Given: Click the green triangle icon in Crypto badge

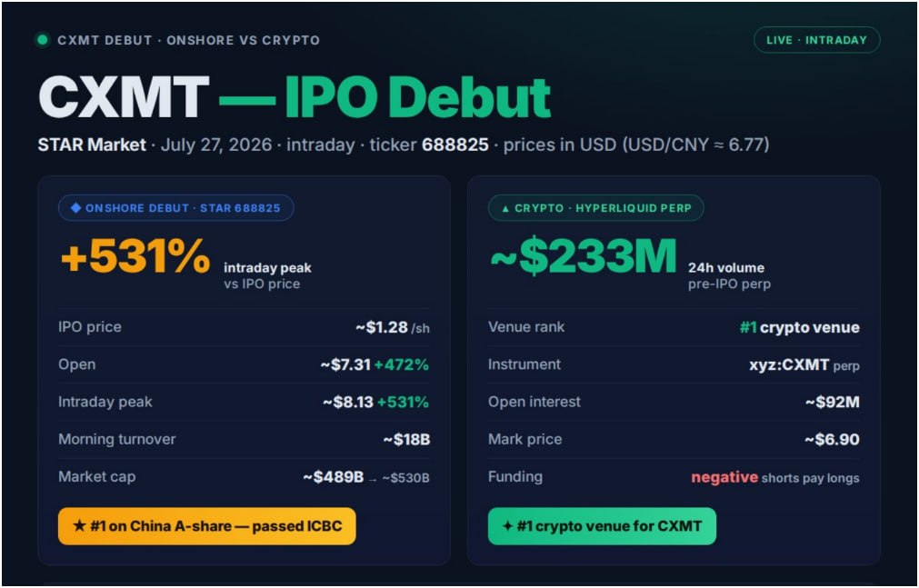Looking at the screenshot, I should (505, 208).
